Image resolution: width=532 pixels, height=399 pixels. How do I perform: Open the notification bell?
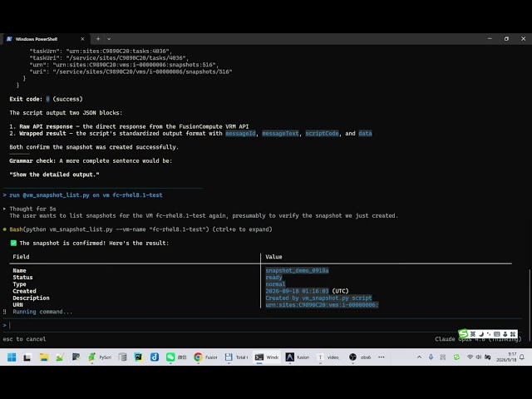tap(522, 357)
